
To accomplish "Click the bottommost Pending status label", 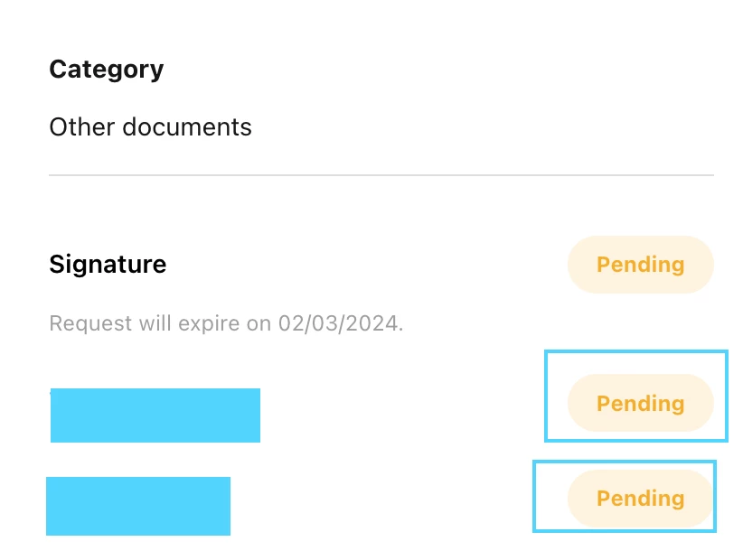I will 641,499.
